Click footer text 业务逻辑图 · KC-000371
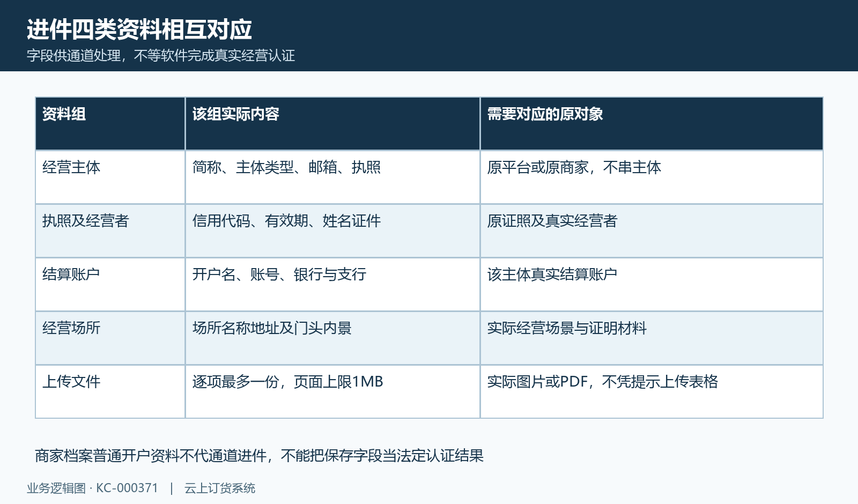The image size is (858, 504). tap(93, 488)
